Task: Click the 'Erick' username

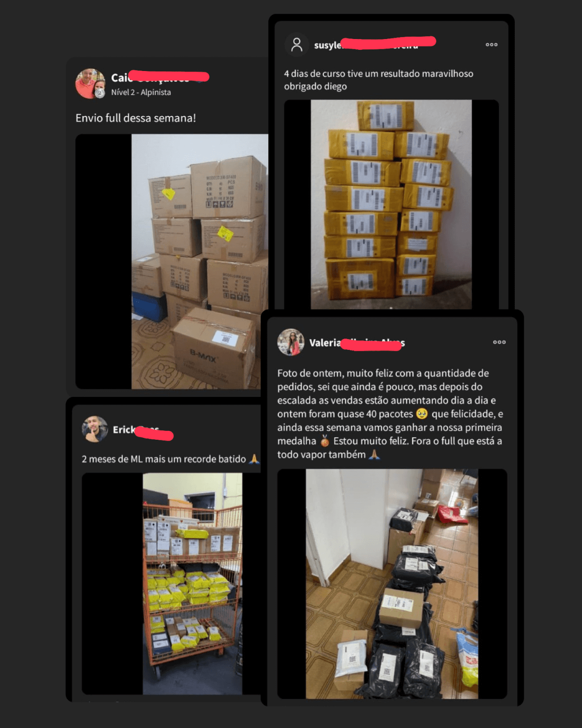Action: click(x=124, y=429)
